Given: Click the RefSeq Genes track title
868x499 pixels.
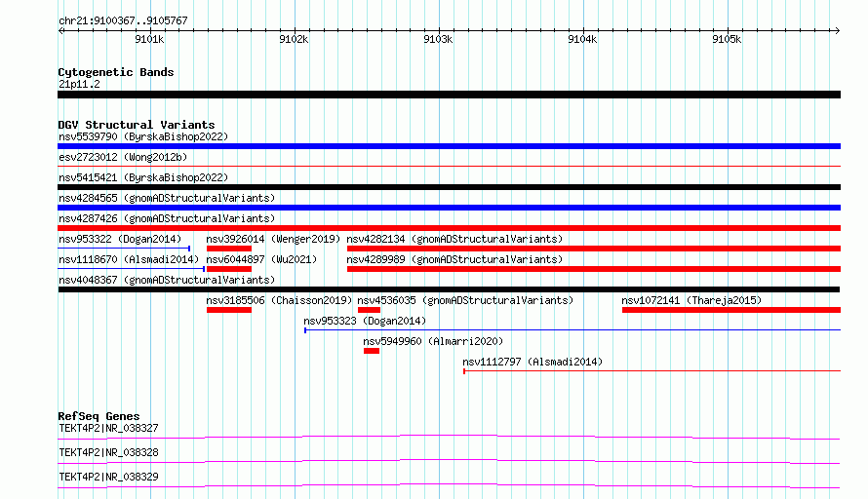Looking at the screenshot, I should (99, 416).
